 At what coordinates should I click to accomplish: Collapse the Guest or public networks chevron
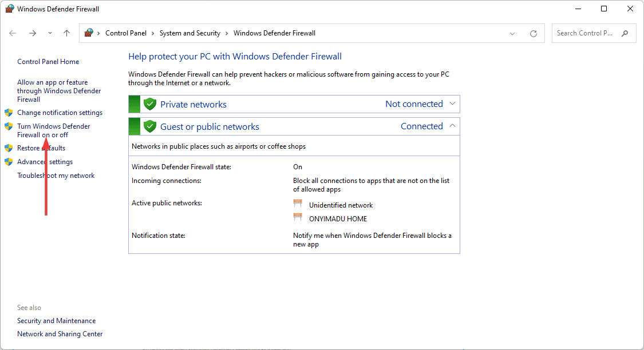coord(452,126)
